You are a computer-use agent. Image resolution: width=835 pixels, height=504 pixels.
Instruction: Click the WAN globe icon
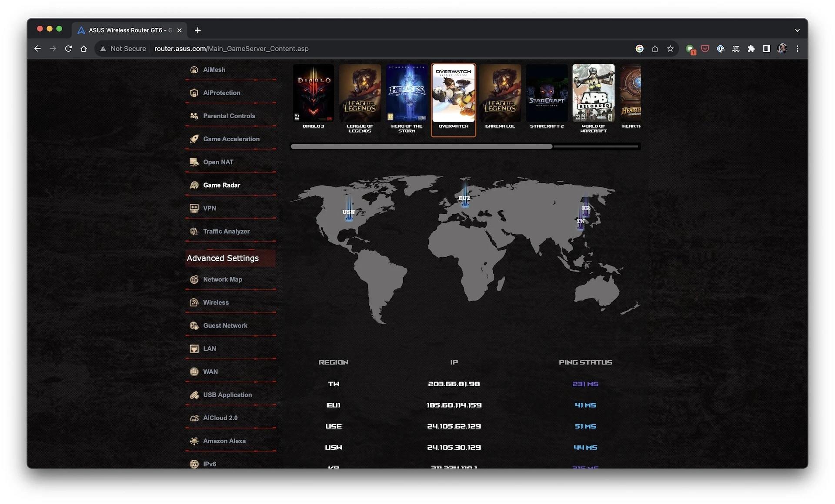tap(194, 371)
